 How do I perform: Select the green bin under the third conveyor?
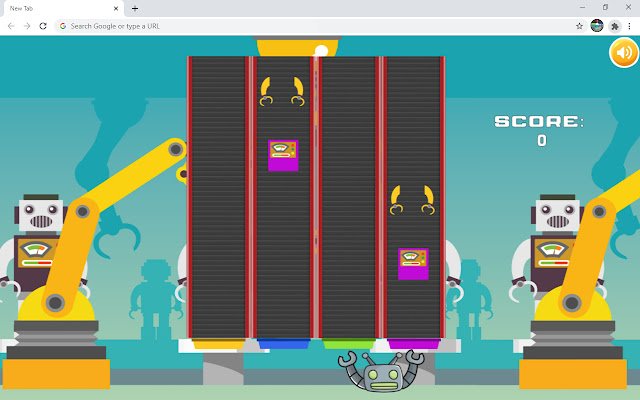point(349,344)
